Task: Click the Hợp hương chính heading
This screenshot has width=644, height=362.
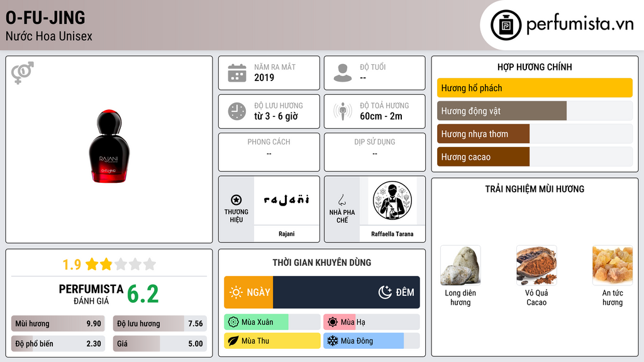Action: point(535,67)
